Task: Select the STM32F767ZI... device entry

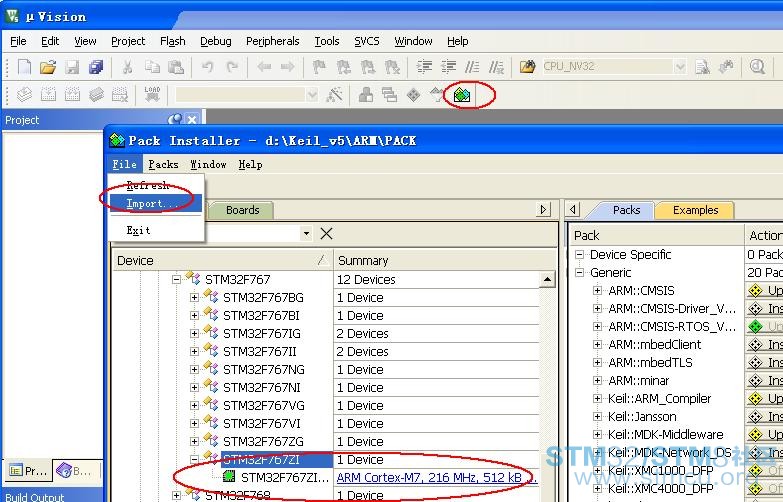Action: (x=285, y=478)
